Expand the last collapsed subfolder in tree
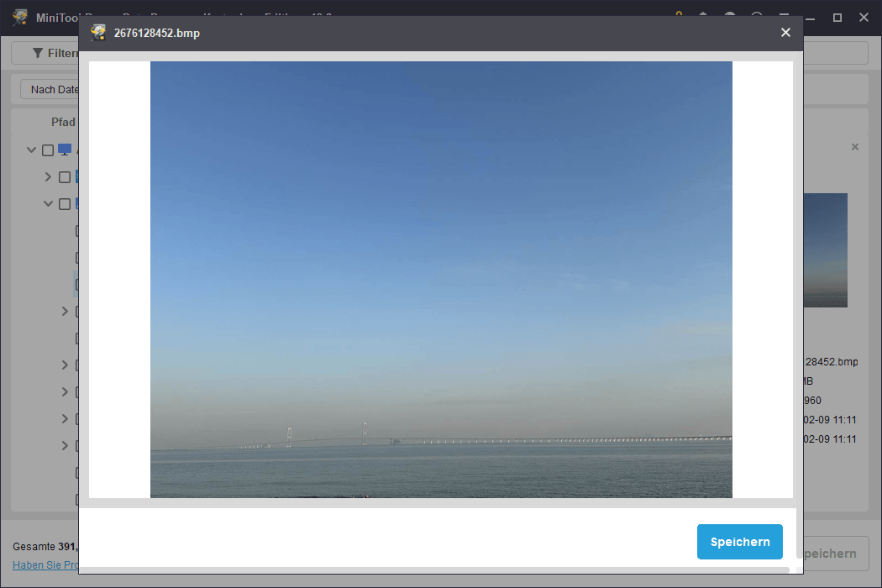882x588 pixels. pyautogui.click(x=66, y=446)
